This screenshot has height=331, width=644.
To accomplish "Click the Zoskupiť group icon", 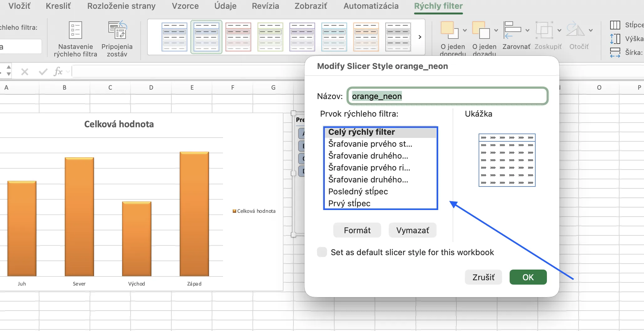I will click(544, 30).
